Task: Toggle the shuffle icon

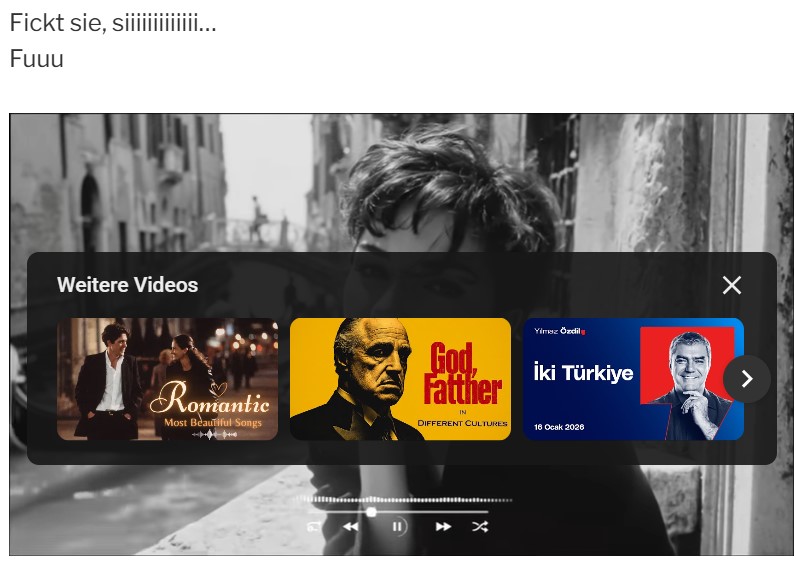Action: tap(480, 526)
